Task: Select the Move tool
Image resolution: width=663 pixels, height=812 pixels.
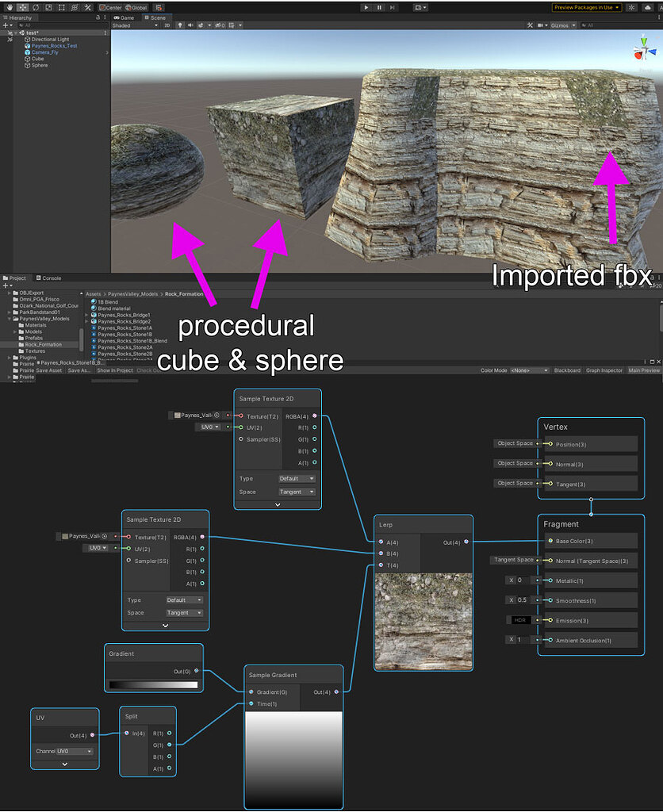Action: 23,6
